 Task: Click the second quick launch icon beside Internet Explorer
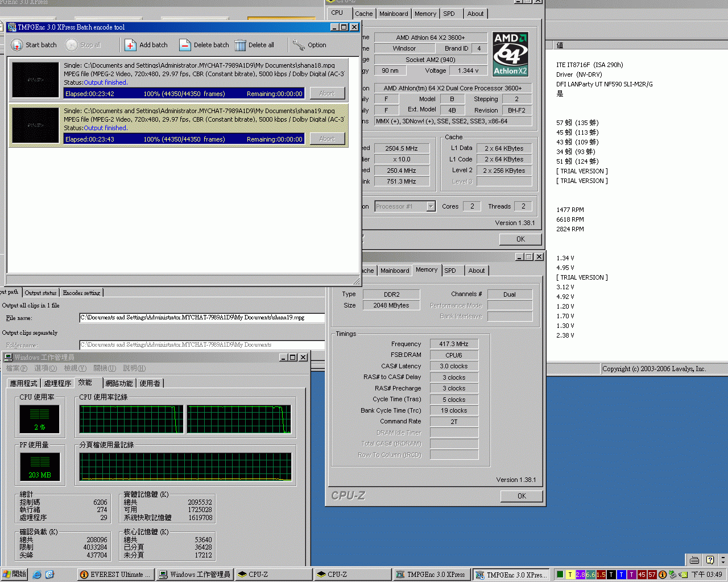tap(49, 575)
